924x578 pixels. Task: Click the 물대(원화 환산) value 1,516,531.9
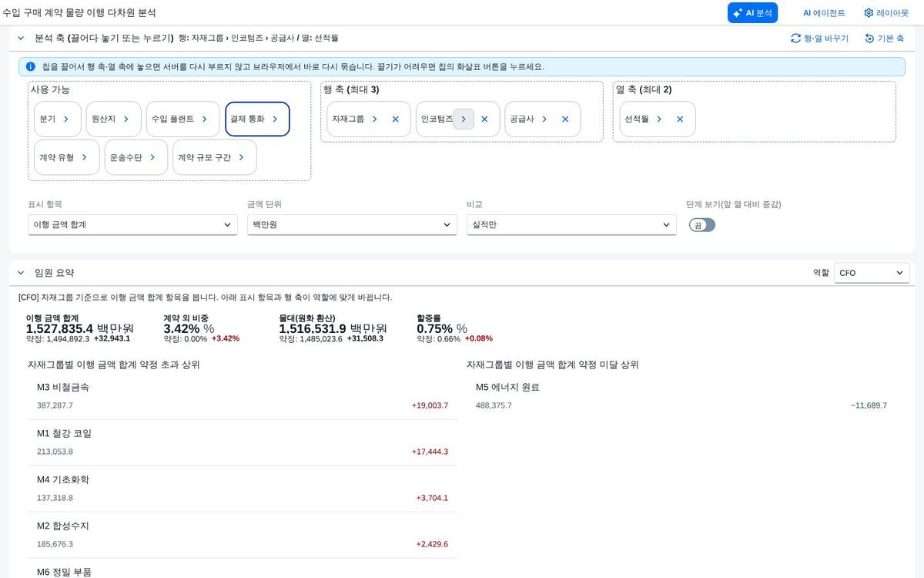(313, 328)
